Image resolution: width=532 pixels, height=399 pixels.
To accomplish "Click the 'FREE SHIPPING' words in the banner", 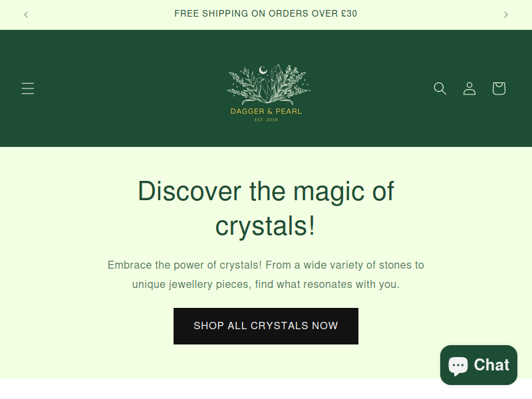I will click(211, 13).
